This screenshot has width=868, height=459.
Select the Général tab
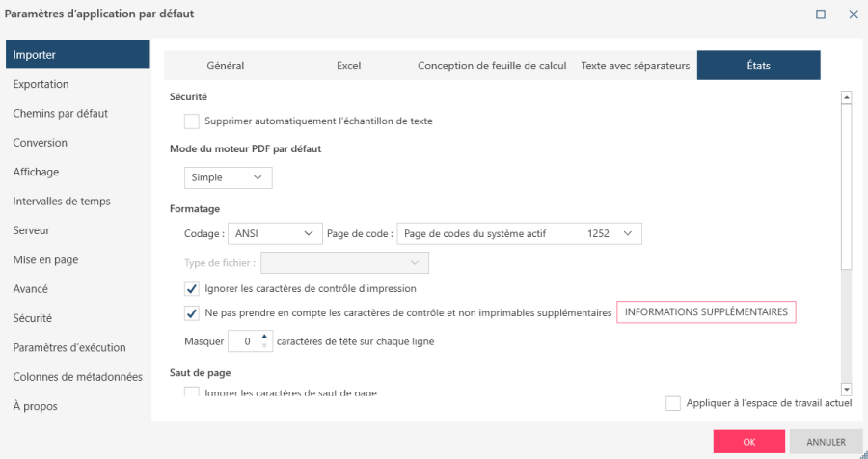226,66
